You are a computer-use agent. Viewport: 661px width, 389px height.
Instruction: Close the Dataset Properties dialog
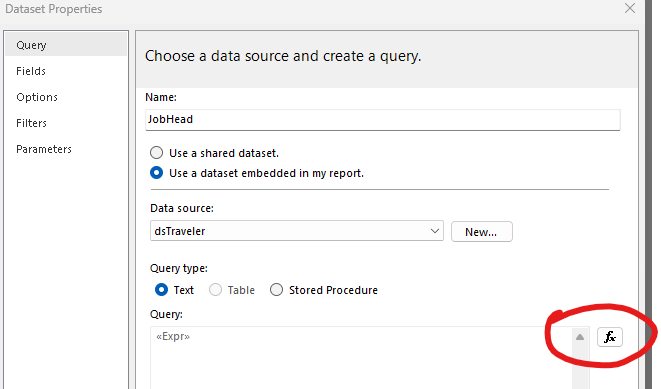(630, 8)
